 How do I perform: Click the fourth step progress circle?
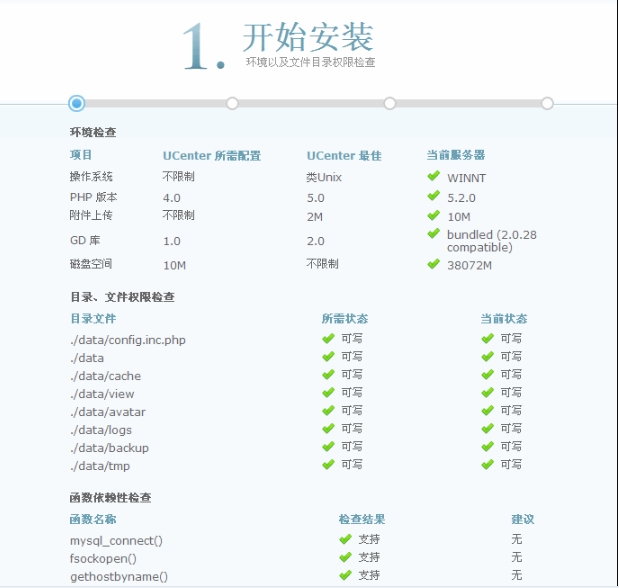547,103
